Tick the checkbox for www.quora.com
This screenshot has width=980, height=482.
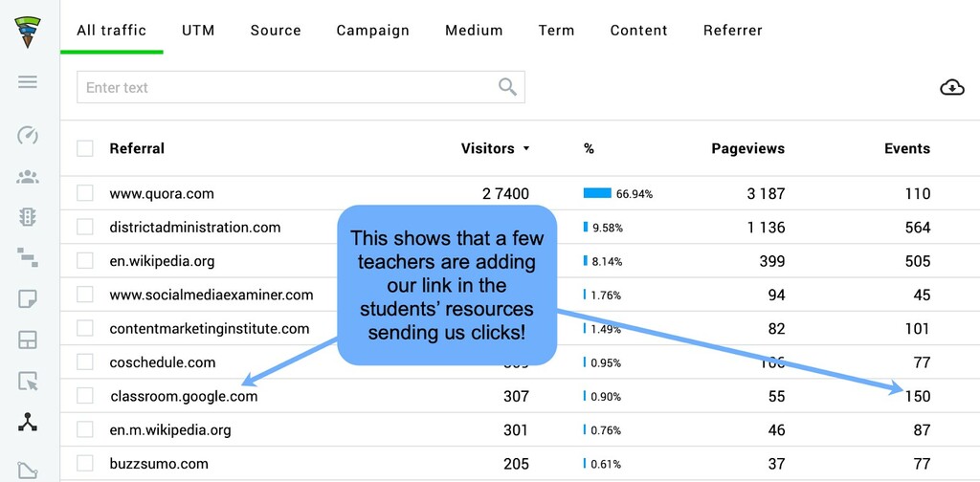click(x=85, y=193)
